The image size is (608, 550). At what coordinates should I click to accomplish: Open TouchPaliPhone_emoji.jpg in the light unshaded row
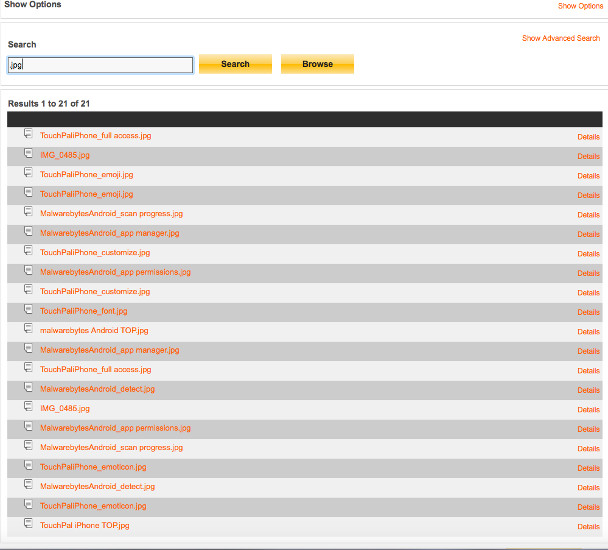86,175
